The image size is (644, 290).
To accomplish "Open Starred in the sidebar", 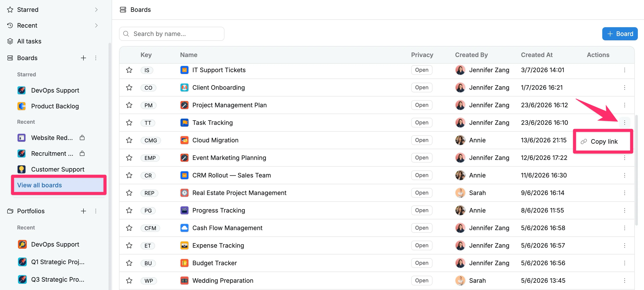I will tap(27, 9).
